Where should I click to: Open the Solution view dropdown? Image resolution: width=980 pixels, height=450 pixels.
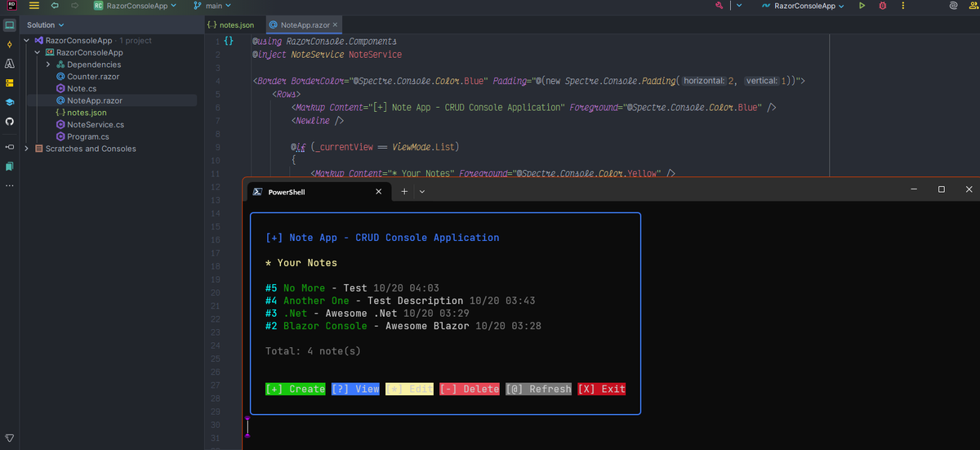46,25
